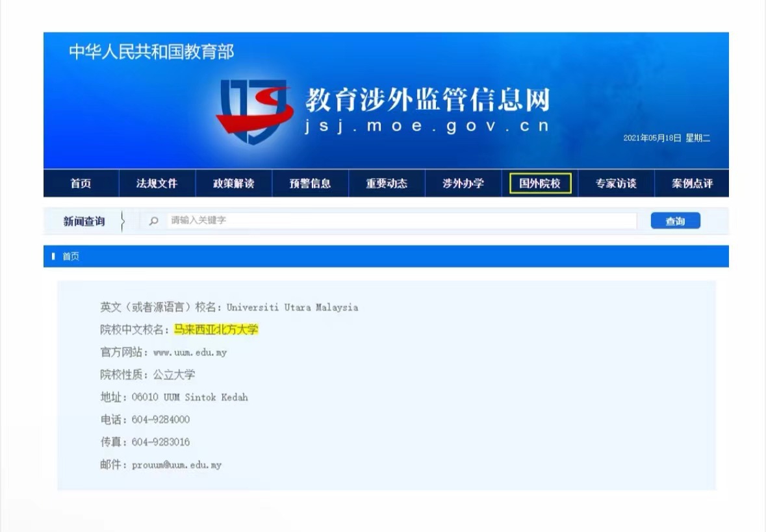This screenshot has width=766, height=532.
Task: Click the fax number 604-9283016
Action: point(160,442)
